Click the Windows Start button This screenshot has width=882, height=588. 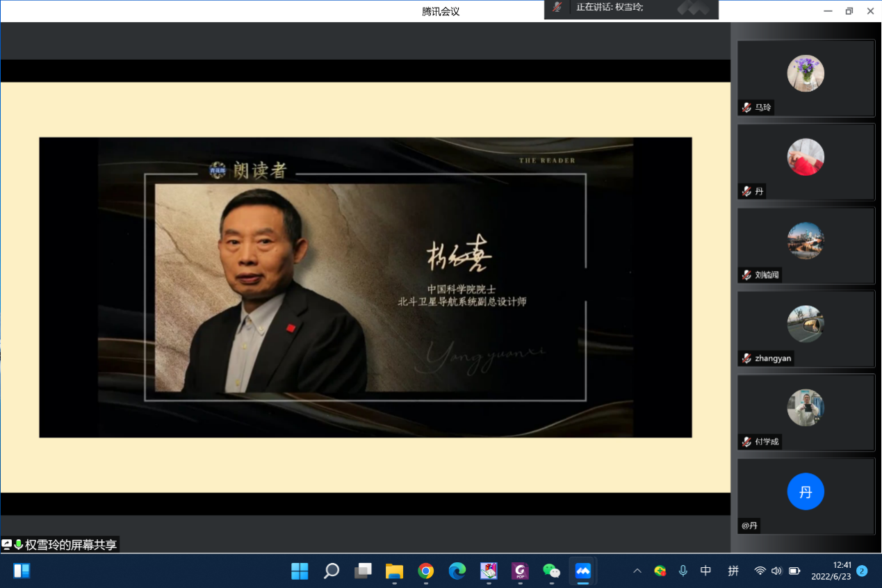click(300, 571)
